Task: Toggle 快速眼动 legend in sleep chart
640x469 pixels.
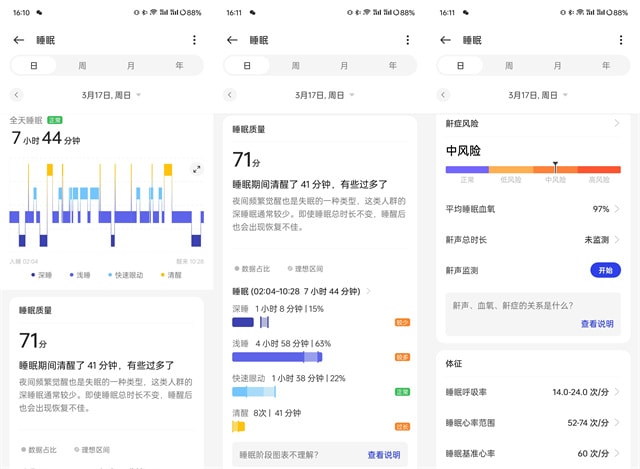Action: pyautogui.click(x=126, y=275)
